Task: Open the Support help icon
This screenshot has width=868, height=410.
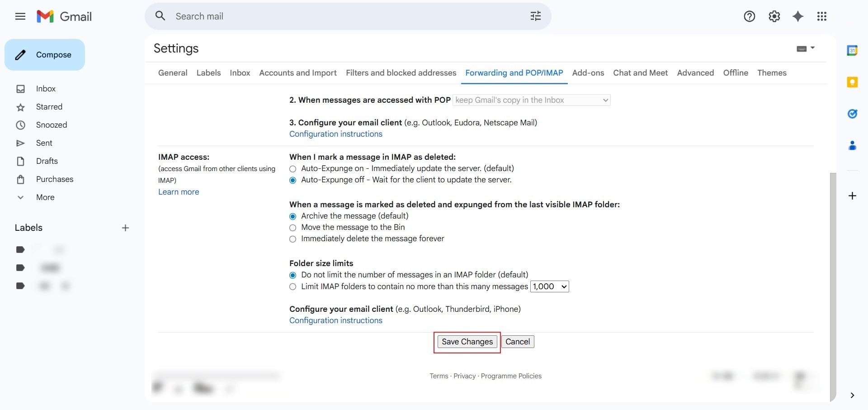Action: [749, 17]
